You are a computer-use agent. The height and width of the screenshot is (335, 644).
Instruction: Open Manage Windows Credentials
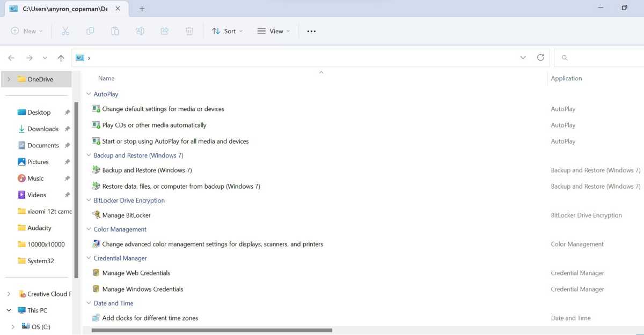coord(142,289)
